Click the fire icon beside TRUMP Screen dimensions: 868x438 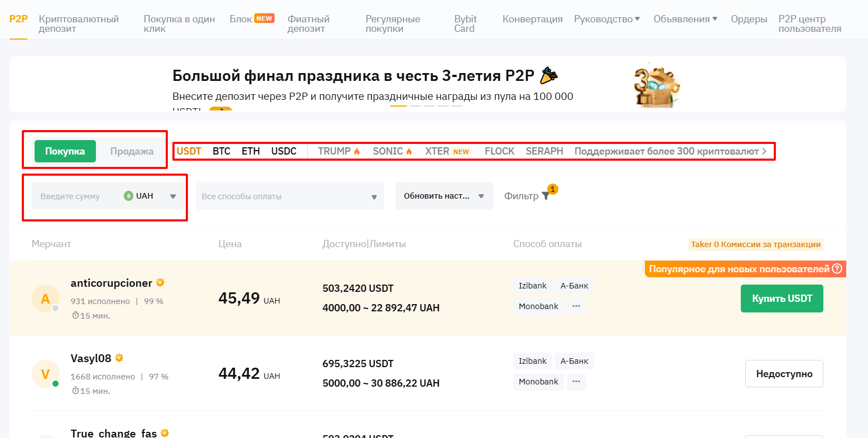[357, 152]
